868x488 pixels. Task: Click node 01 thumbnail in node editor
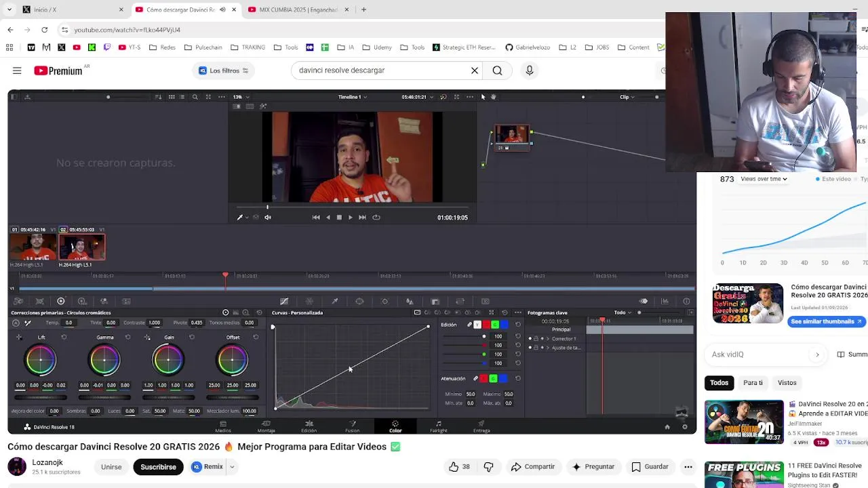512,138
